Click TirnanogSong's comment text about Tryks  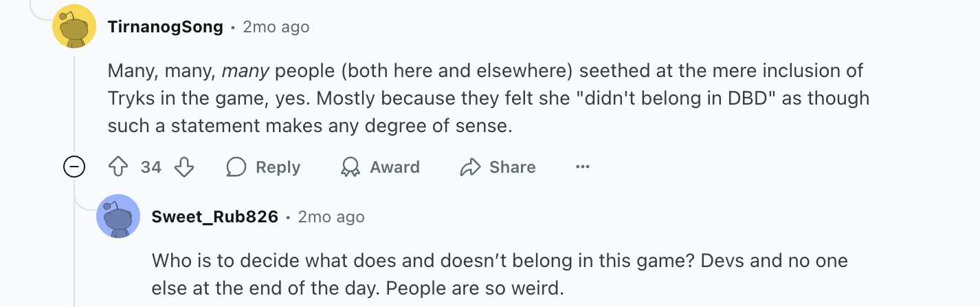pyautogui.click(x=481, y=98)
